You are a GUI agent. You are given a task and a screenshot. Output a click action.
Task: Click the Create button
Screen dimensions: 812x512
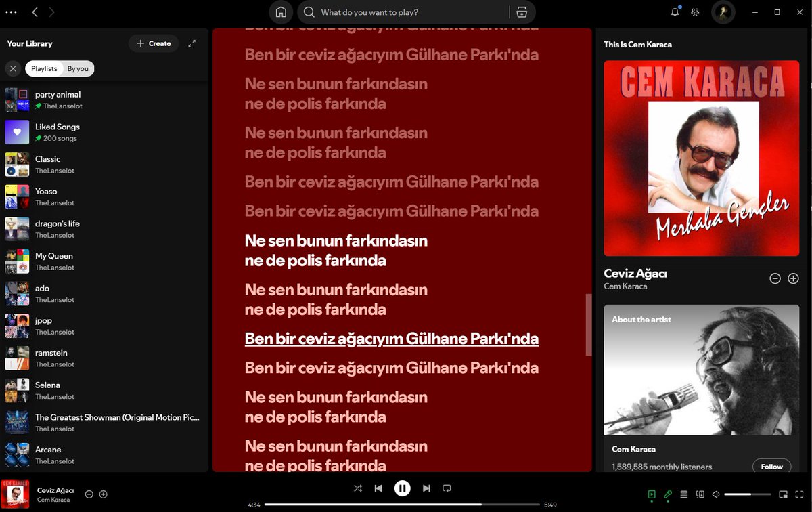point(154,43)
